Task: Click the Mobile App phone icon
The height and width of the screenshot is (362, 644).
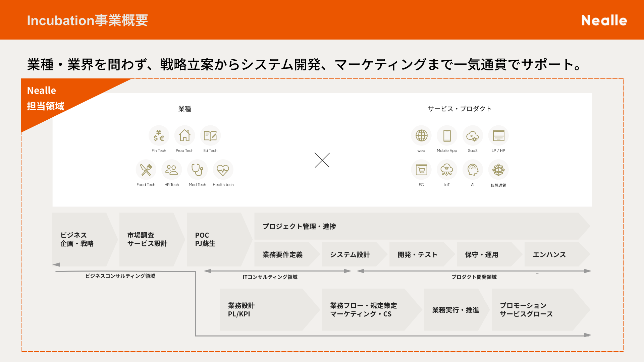Action: [x=447, y=136]
